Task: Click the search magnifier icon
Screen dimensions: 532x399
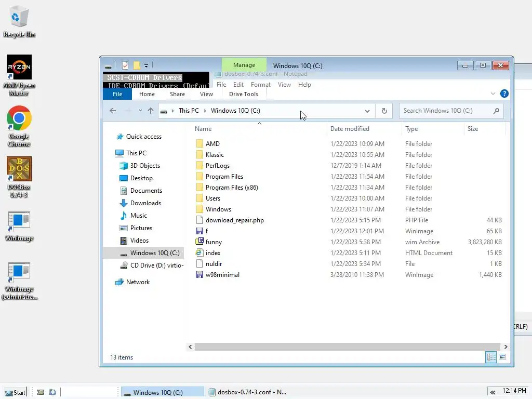Action: (x=496, y=111)
